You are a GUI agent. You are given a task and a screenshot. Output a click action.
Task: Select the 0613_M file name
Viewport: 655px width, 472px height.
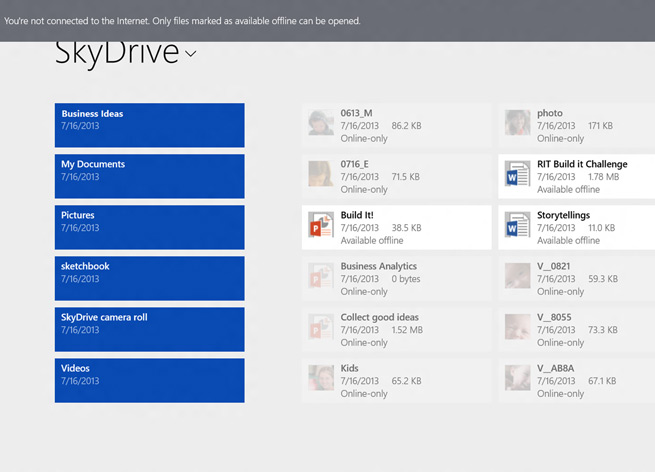(x=356, y=113)
